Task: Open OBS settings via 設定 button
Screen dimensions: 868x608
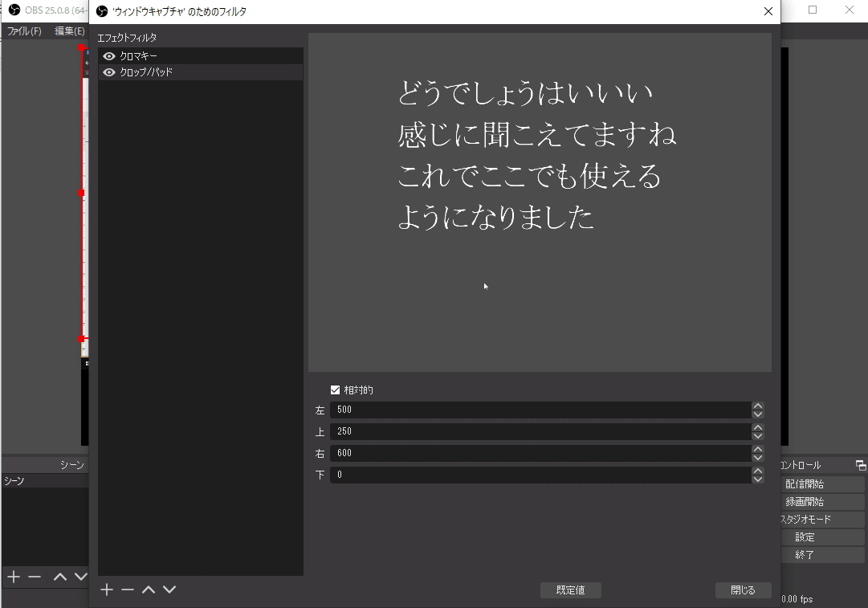Action: pos(822,537)
